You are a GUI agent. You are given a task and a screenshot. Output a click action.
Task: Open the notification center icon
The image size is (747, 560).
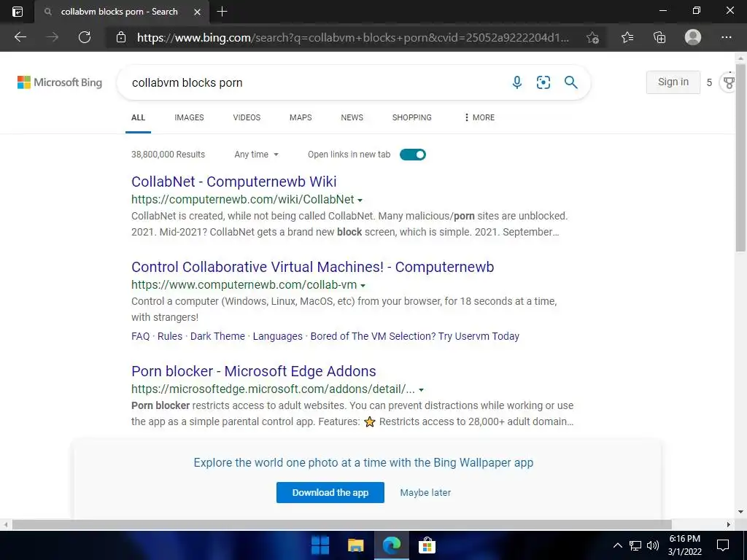click(723, 545)
